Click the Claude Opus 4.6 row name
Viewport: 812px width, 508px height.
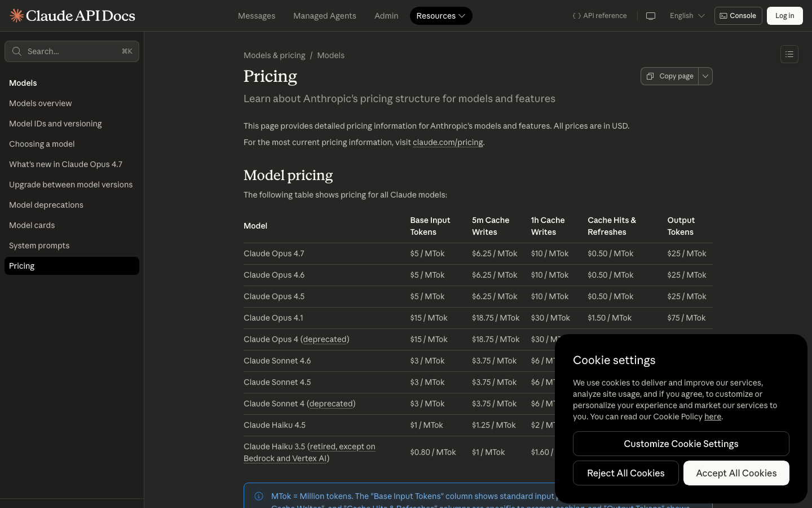pyautogui.click(x=274, y=275)
